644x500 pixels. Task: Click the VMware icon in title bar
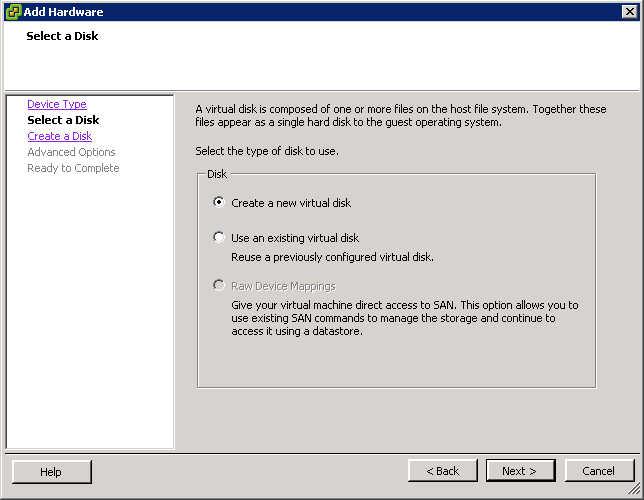(13, 12)
